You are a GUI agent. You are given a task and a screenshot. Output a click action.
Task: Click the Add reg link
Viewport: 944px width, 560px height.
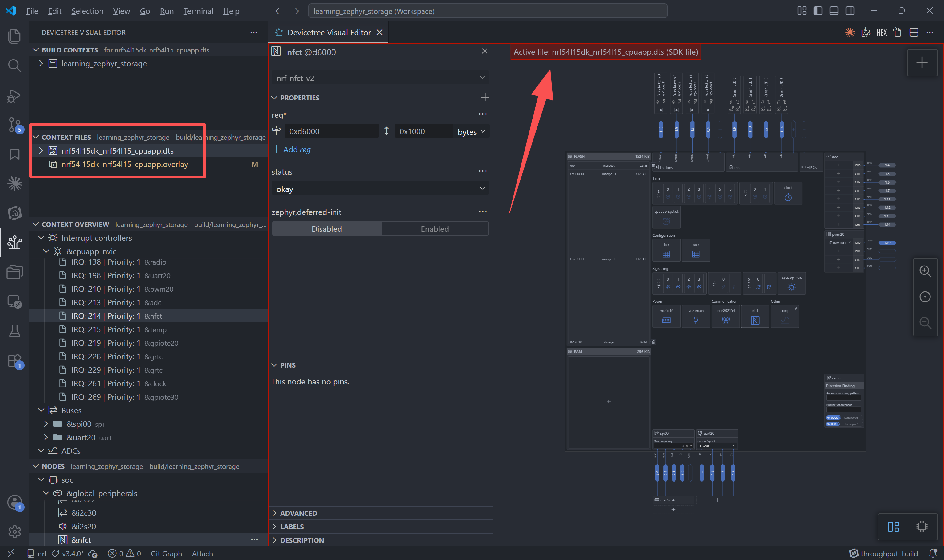(x=292, y=150)
